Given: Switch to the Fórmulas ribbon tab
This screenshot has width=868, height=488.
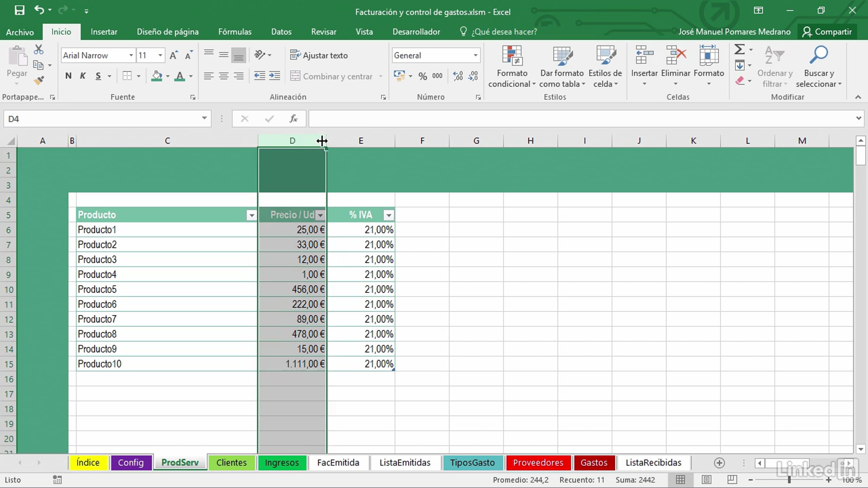Looking at the screenshot, I should point(235,32).
